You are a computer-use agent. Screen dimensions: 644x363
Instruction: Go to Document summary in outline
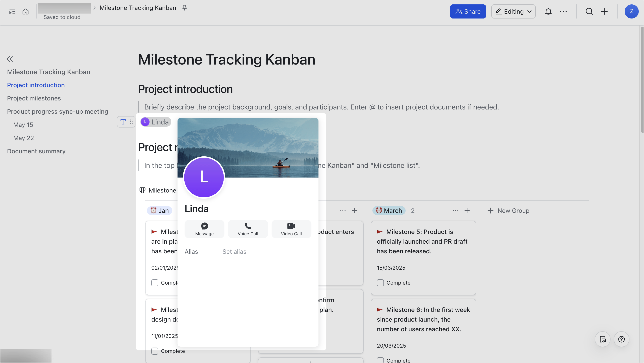tap(36, 151)
